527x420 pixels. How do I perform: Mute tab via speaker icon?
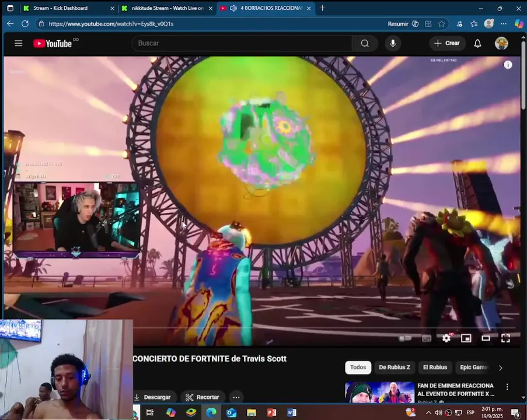click(x=233, y=8)
